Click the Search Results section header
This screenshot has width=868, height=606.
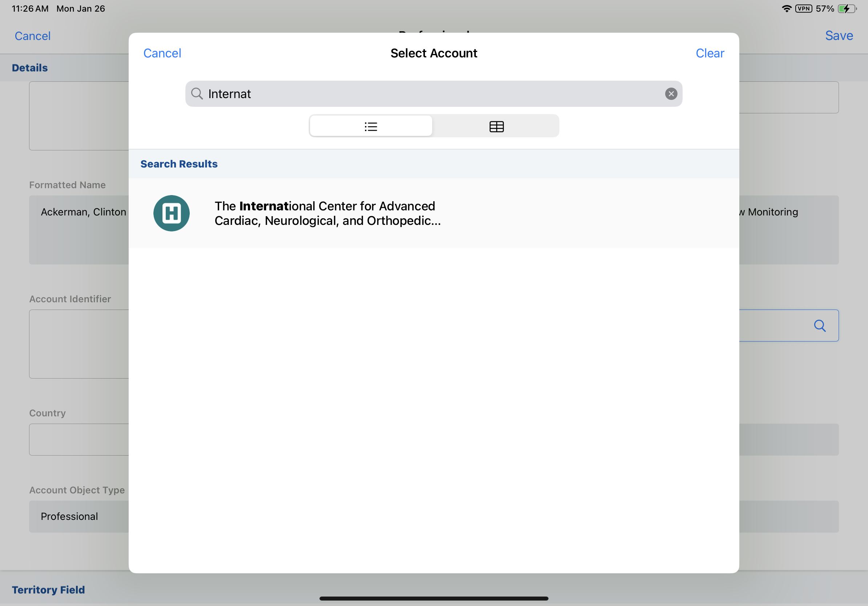point(179,164)
